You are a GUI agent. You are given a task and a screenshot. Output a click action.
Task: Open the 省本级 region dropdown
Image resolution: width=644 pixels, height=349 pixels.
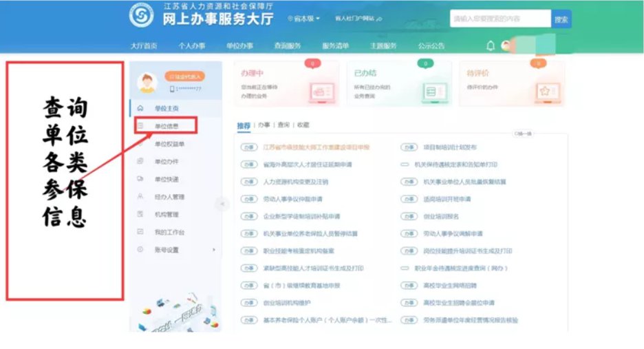[x=305, y=19]
